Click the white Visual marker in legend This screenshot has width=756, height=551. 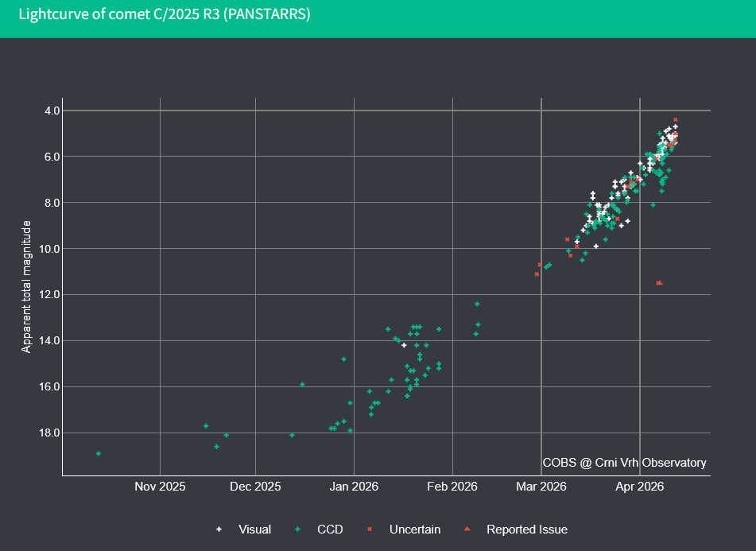click(x=219, y=530)
